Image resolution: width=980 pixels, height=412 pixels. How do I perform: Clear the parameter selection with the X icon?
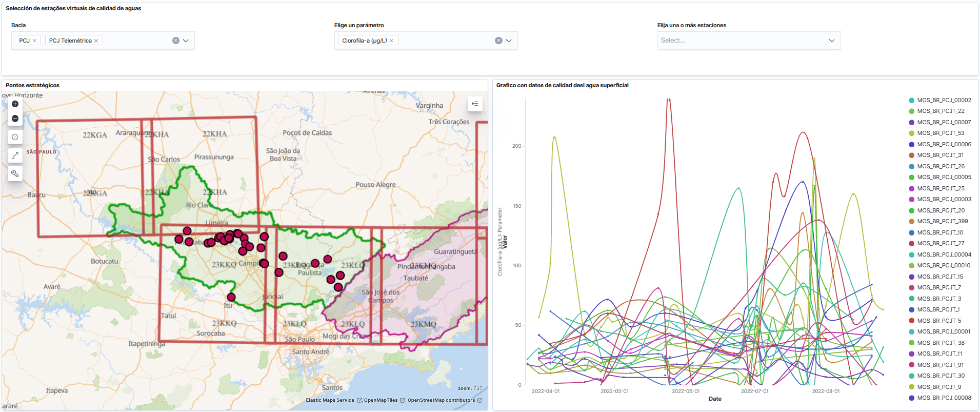498,41
